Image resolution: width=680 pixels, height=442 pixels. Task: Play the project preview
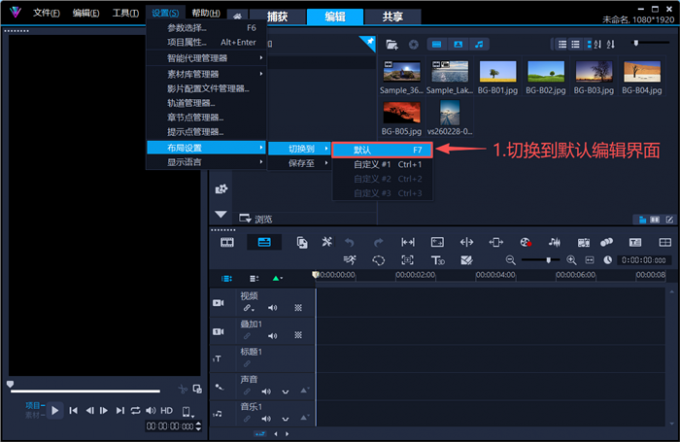click(55, 410)
